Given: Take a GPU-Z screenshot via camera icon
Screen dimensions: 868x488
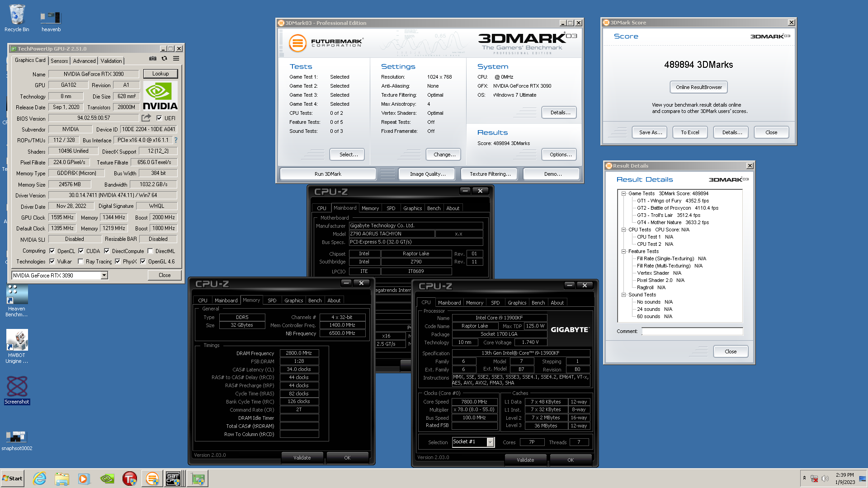Looking at the screenshot, I should (x=153, y=59).
